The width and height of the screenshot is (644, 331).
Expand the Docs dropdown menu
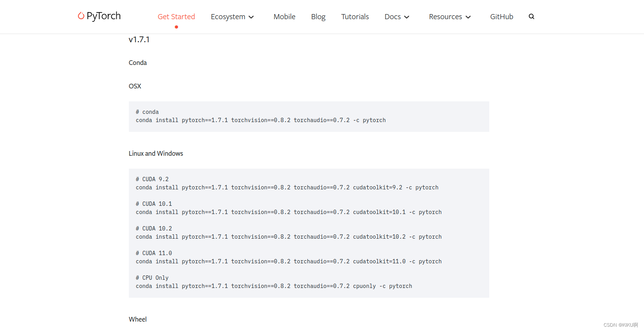(397, 17)
